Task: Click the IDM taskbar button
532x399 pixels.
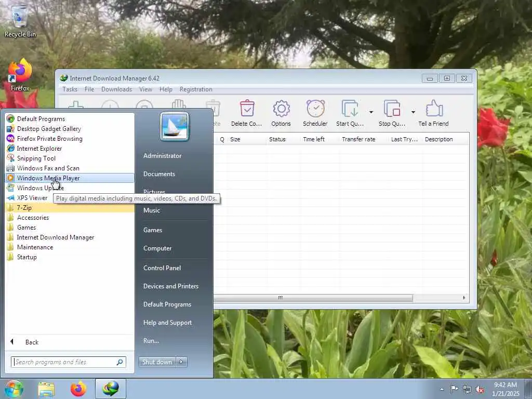Action: [x=111, y=389]
